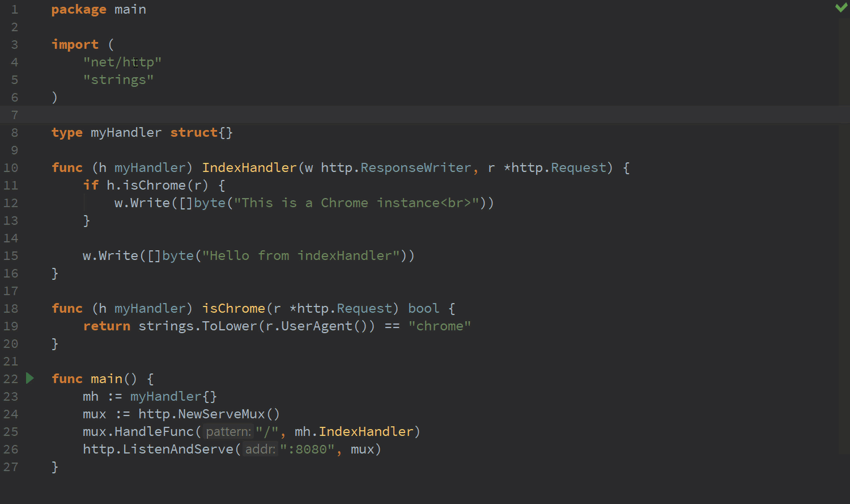Click strings.ToLower call
This screenshot has height=504, width=850.
tap(197, 326)
